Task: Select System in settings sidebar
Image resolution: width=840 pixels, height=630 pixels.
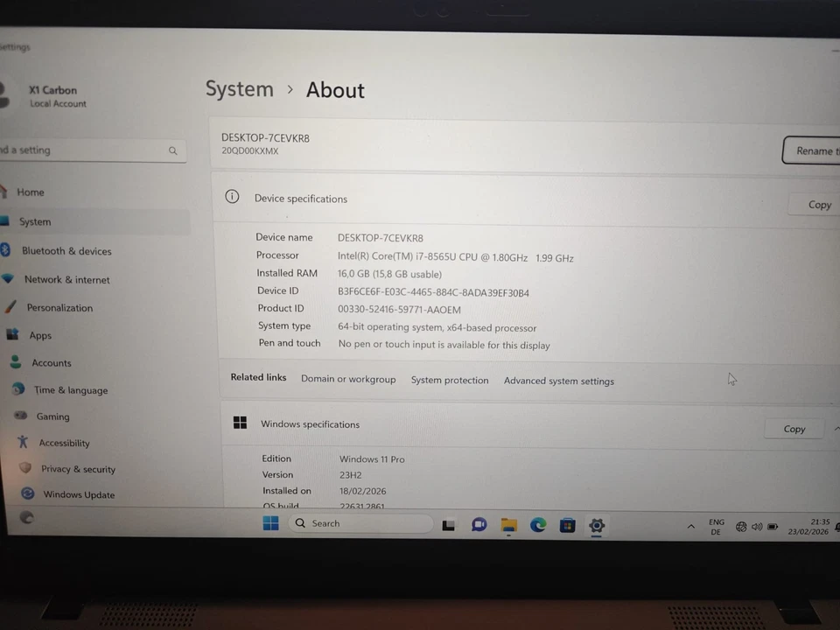Action: [x=35, y=221]
